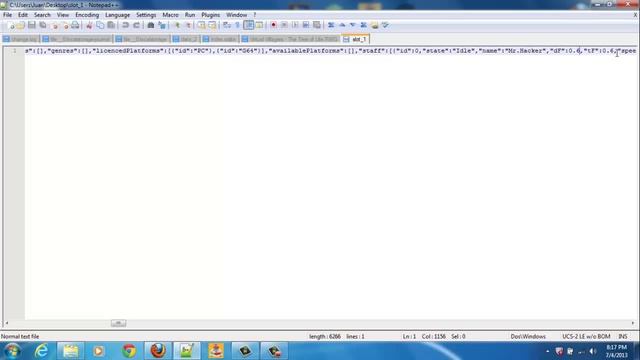Open the File menu
640x360 pixels.
pos(7,15)
